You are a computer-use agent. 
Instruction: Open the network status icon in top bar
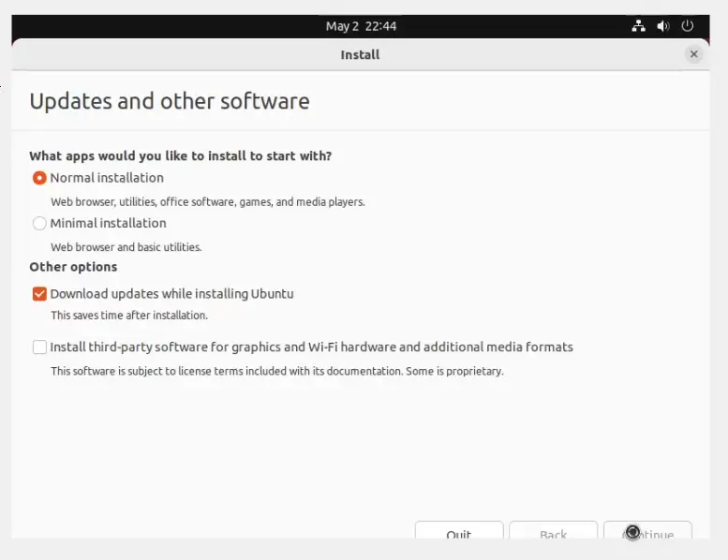coord(638,26)
